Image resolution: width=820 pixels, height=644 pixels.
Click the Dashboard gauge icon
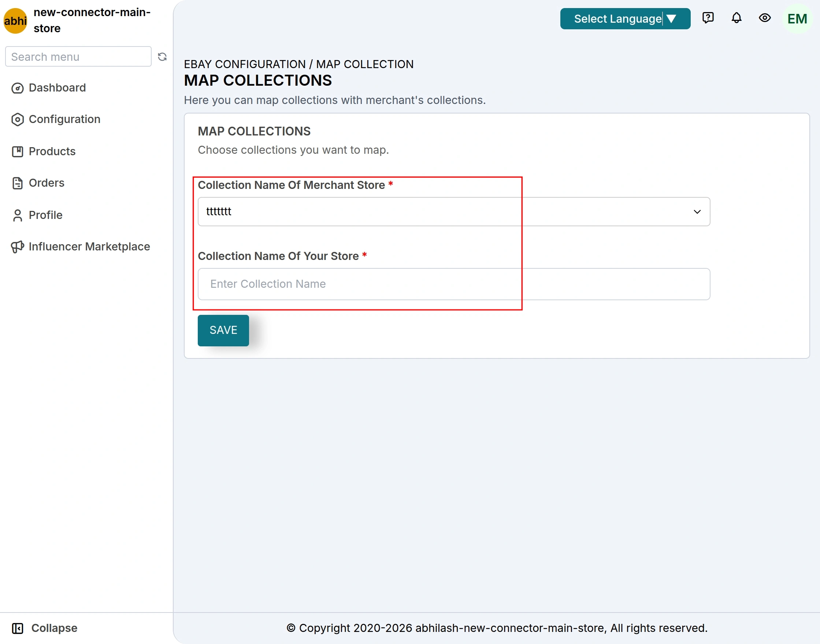coord(17,88)
